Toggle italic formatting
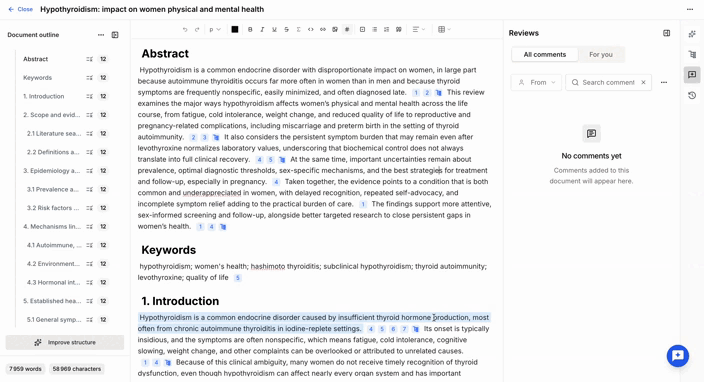This screenshot has height=382, width=704. (x=262, y=30)
